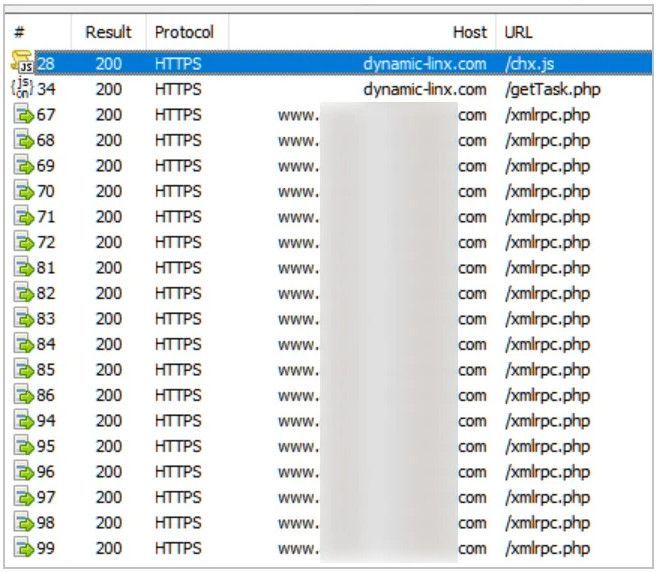Select the 200 result of session 96
The width and height of the screenshot is (657, 572).
[x=109, y=471]
